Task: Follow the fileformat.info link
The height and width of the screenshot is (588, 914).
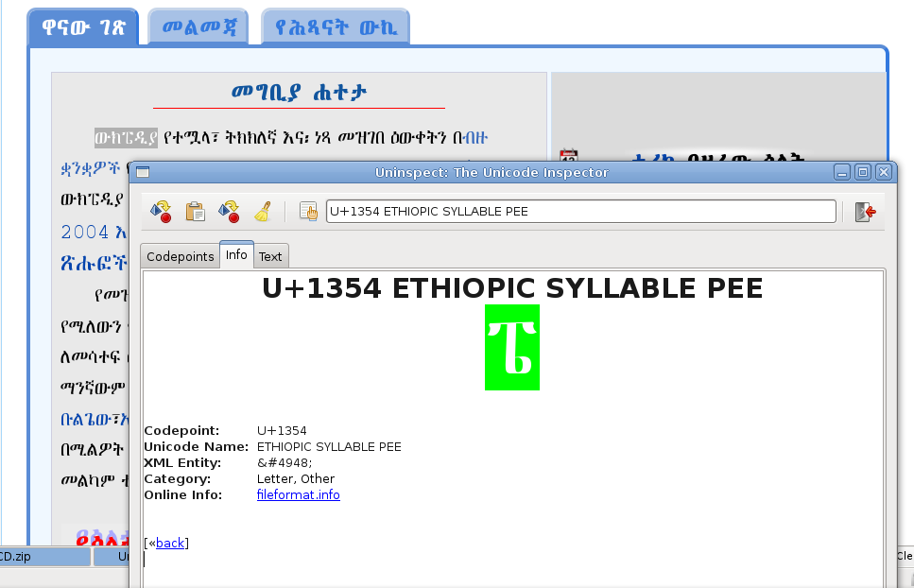Action: (x=299, y=494)
